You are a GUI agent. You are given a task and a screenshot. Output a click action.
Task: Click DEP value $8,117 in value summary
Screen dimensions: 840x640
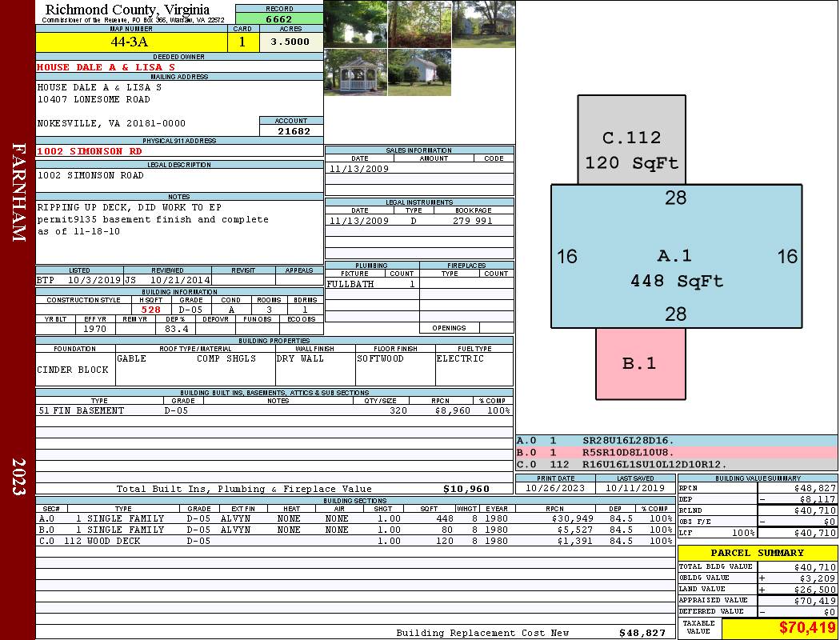818,499
